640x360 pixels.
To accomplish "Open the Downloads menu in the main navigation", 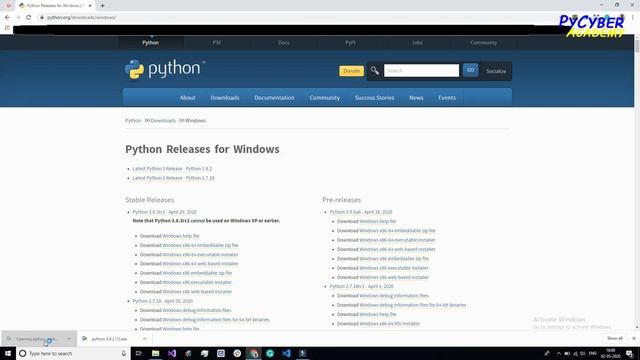I will 225,98.
